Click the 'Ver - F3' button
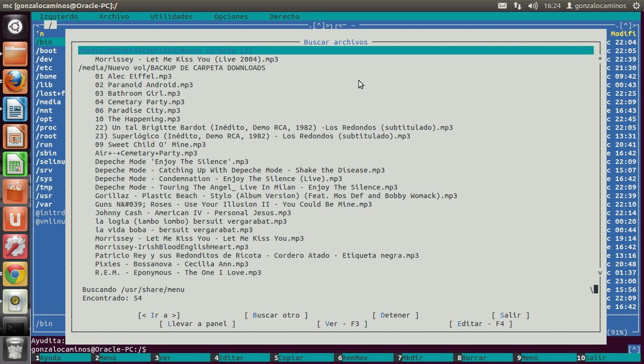 tap(342, 324)
